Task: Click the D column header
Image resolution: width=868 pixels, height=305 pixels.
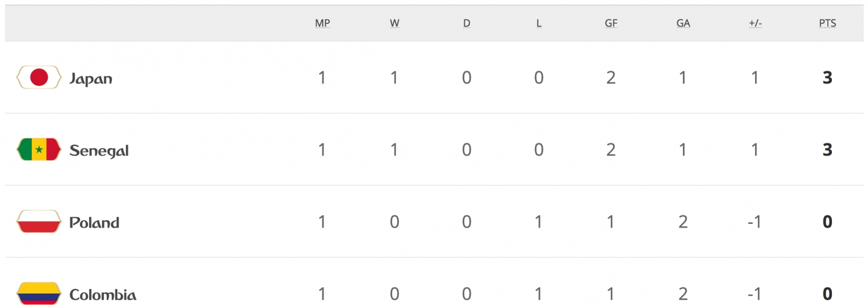Action: coord(467,23)
